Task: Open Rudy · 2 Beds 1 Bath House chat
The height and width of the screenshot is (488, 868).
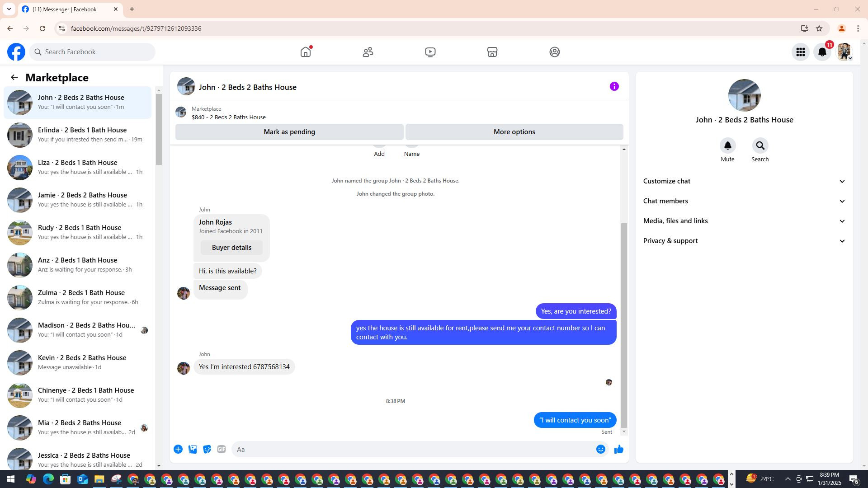Action: [x=78, y=233]
